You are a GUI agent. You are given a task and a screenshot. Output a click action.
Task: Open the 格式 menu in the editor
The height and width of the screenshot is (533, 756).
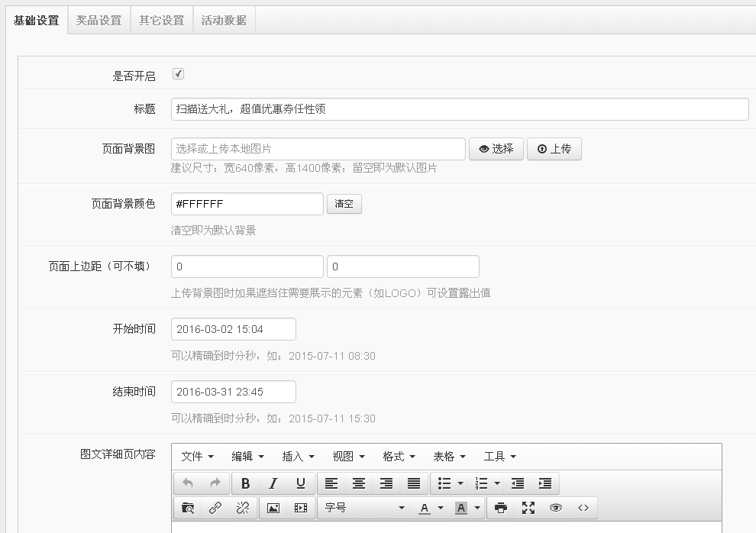394,456
